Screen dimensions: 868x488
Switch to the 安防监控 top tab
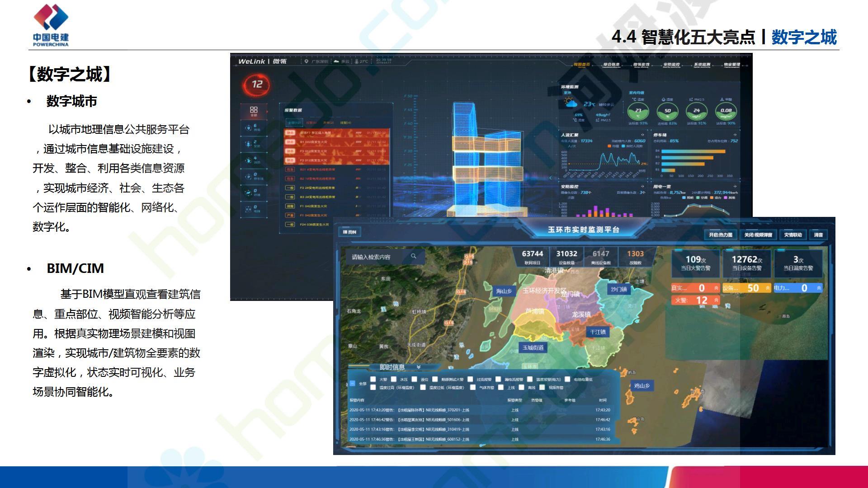(671, 65)
